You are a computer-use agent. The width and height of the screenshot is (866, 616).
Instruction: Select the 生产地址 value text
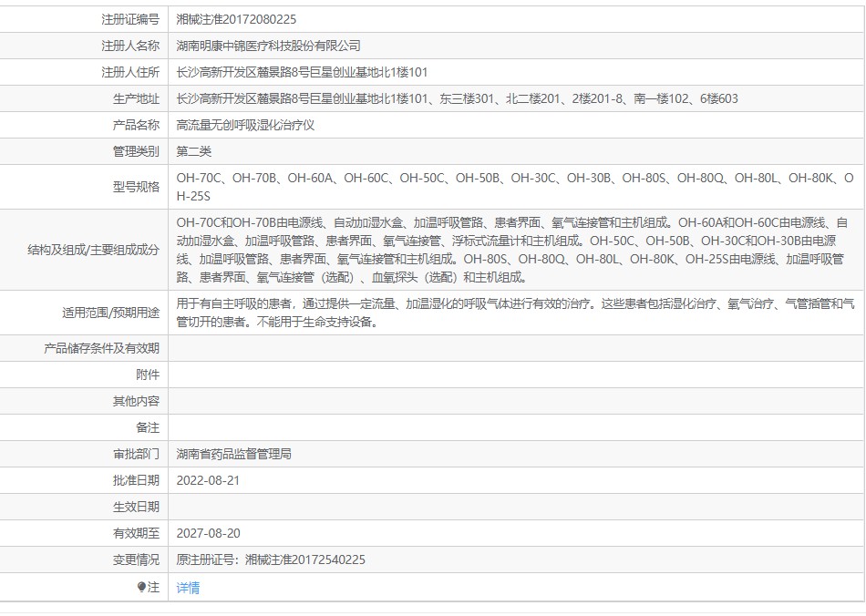pyautogui.click(x=458, y=98)
